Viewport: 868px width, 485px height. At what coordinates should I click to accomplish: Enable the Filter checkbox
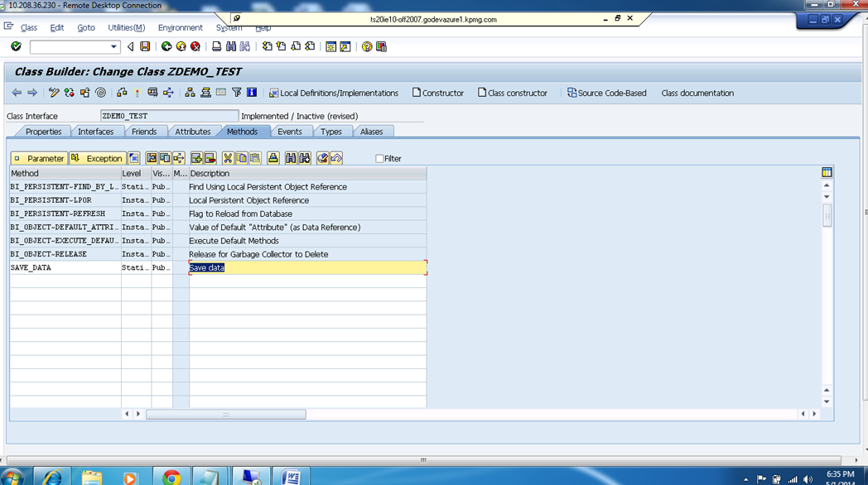(379, 159)
